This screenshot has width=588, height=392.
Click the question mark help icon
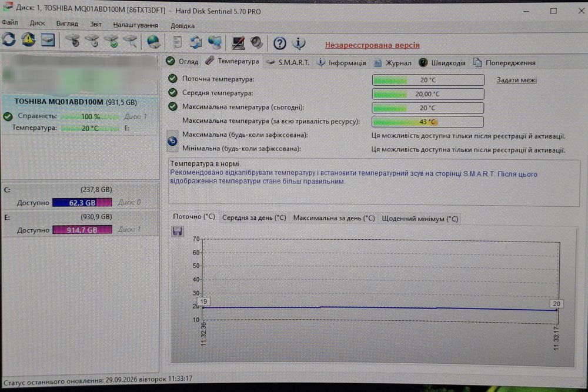pyautogui.click(x=279, y=43)
